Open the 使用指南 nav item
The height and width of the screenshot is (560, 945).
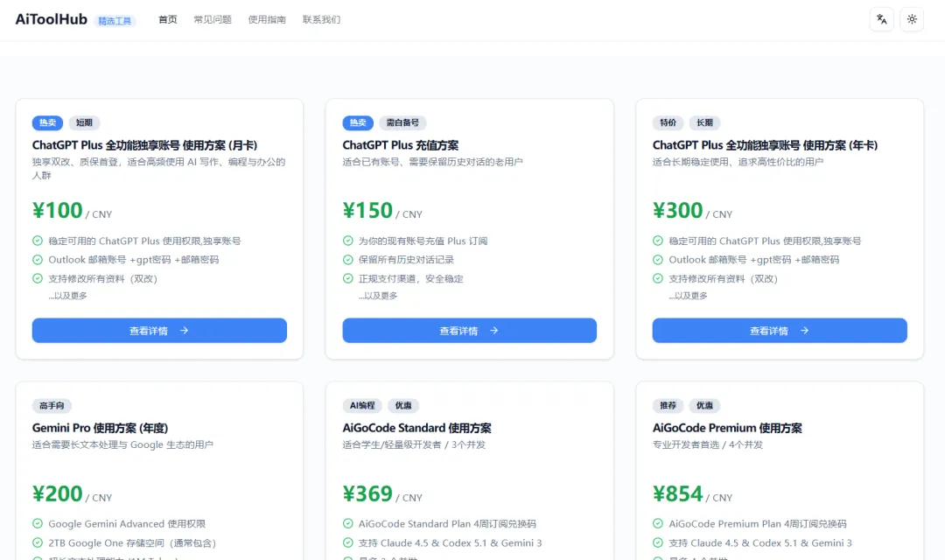[267, 20]
